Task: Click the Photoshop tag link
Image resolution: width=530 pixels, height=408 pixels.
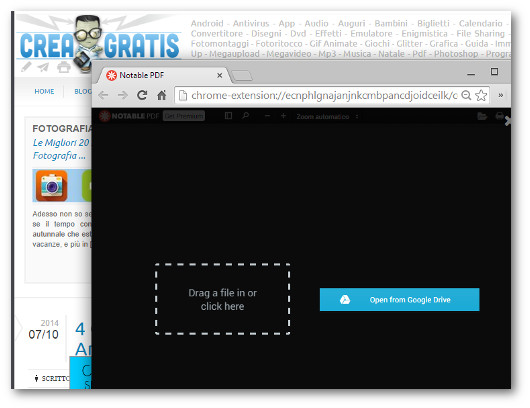Action: 456,54
